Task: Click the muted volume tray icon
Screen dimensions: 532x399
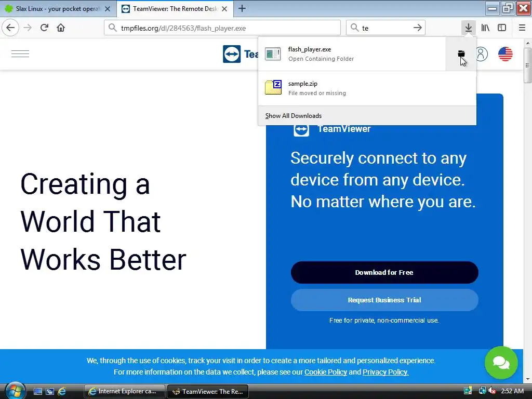Action: [491, 391]
